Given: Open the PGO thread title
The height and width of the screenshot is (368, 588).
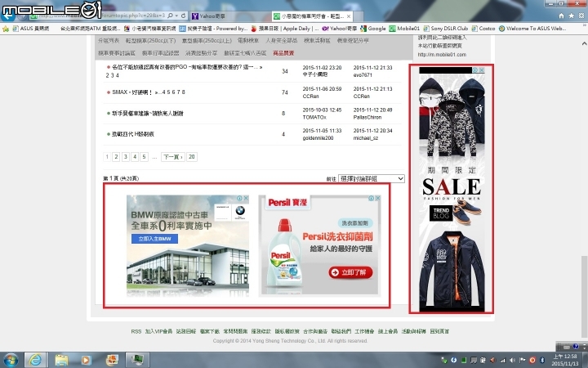Looking at the screenshot, I should click(185, 67).
